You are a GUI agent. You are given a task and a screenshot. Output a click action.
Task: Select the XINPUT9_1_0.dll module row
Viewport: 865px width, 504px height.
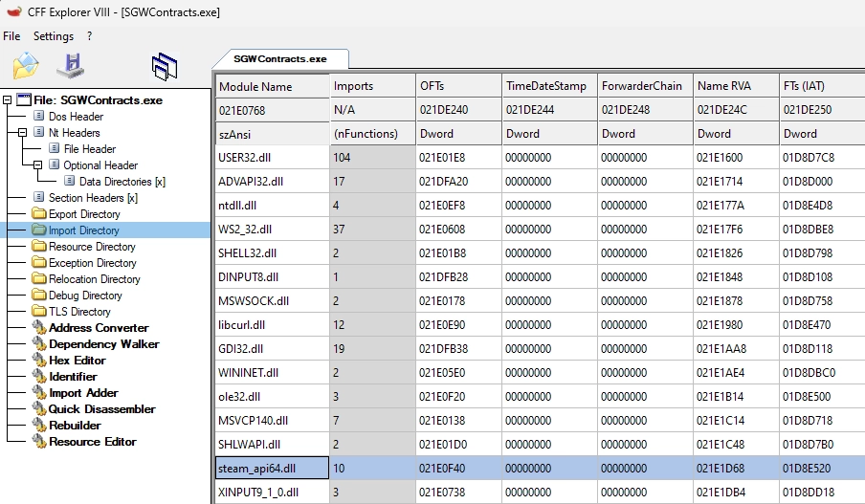pos(540,492)
